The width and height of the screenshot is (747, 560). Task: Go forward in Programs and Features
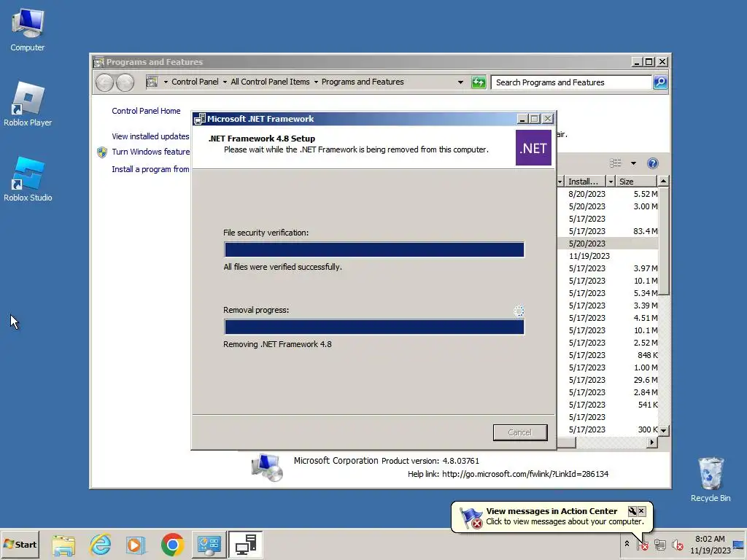[125, 83]
